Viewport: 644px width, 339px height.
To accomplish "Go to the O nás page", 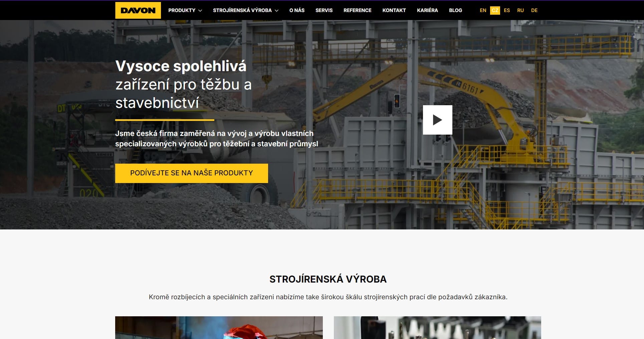I will 297,10.
